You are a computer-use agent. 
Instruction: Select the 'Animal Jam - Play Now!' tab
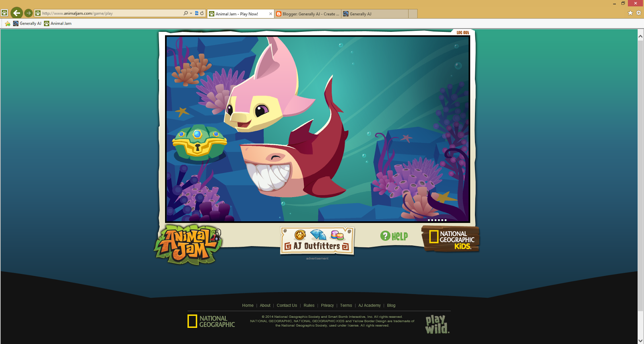point(240,14)
